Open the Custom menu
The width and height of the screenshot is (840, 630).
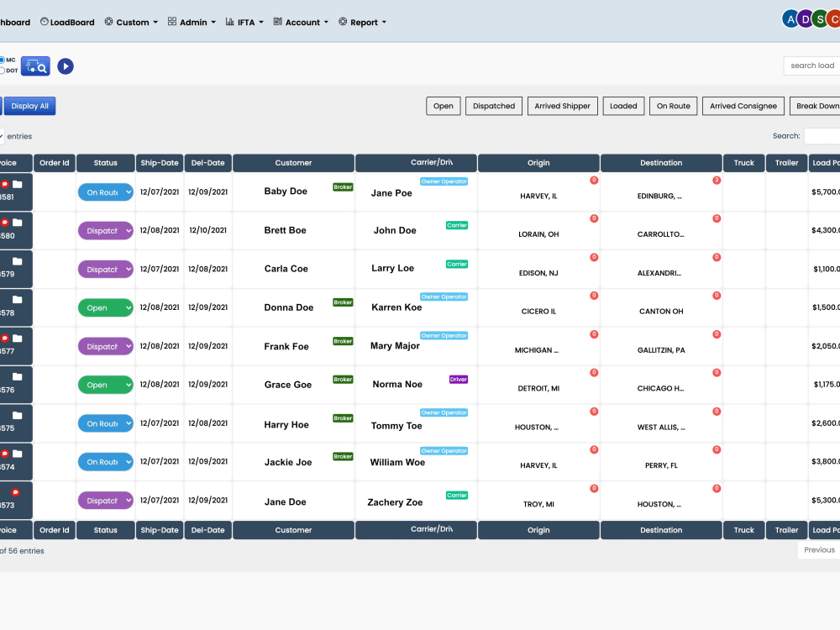[x=131, y=22]
